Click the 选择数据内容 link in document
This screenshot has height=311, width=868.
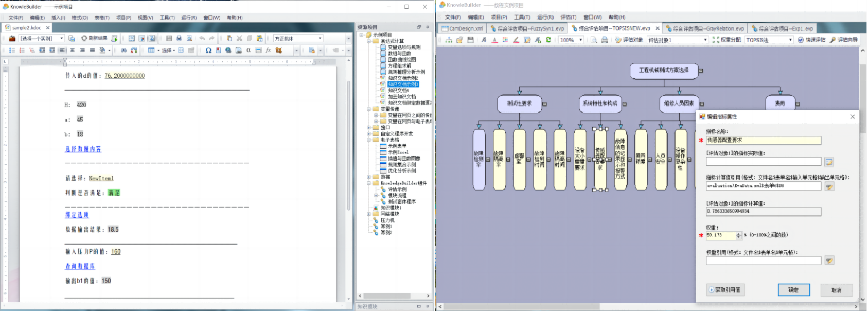click(83, 149)
